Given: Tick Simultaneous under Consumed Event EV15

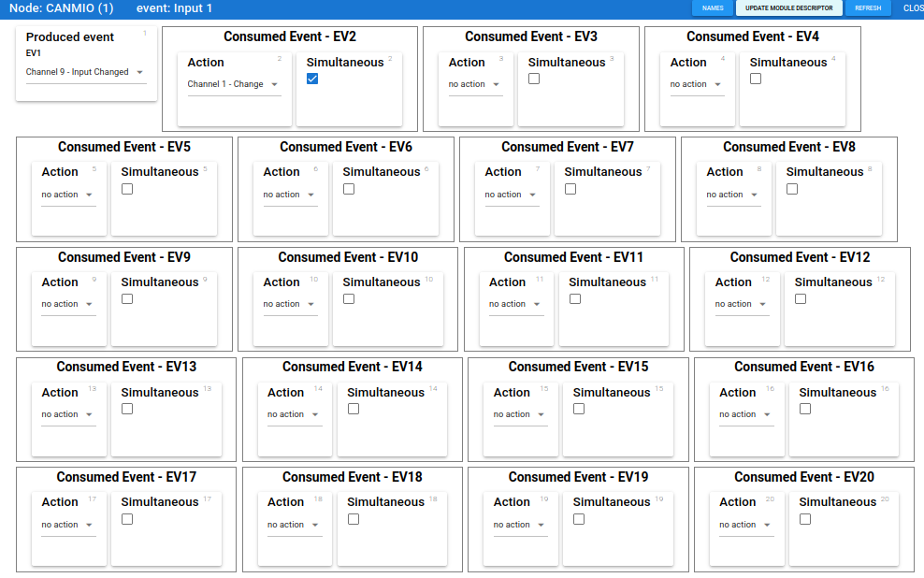Looking at the screenshot, I should coord(579,409).
